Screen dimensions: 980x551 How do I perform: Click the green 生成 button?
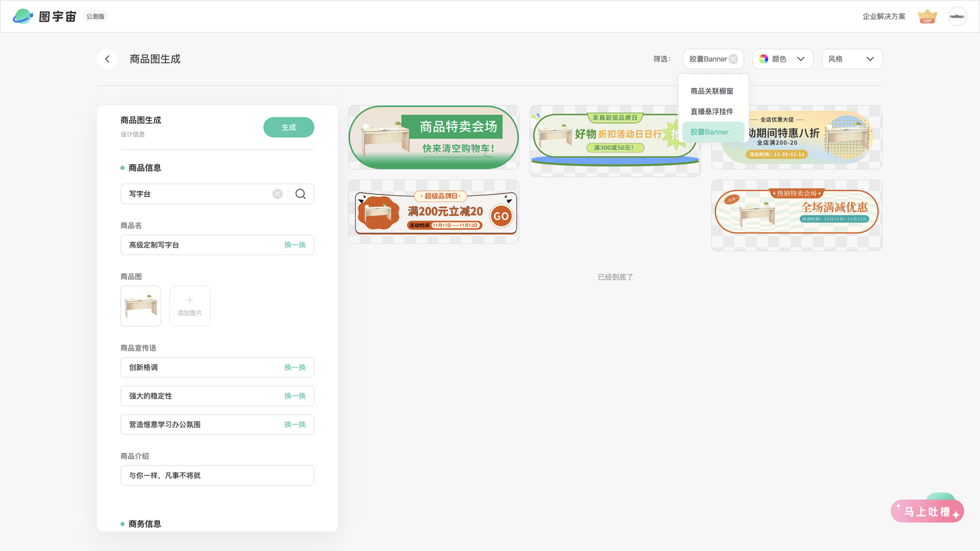[289, 127]
